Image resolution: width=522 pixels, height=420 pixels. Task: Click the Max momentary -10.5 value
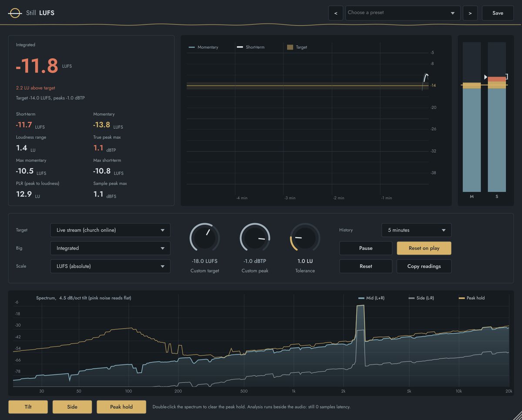click(25, 171)
